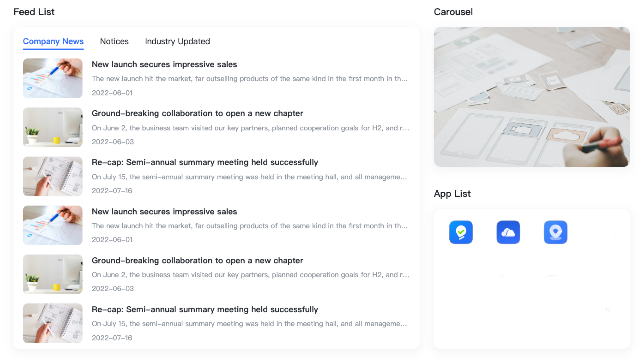
Task: Open first 'New launch secures impressive sales' headline
Action: pos(164,64)
